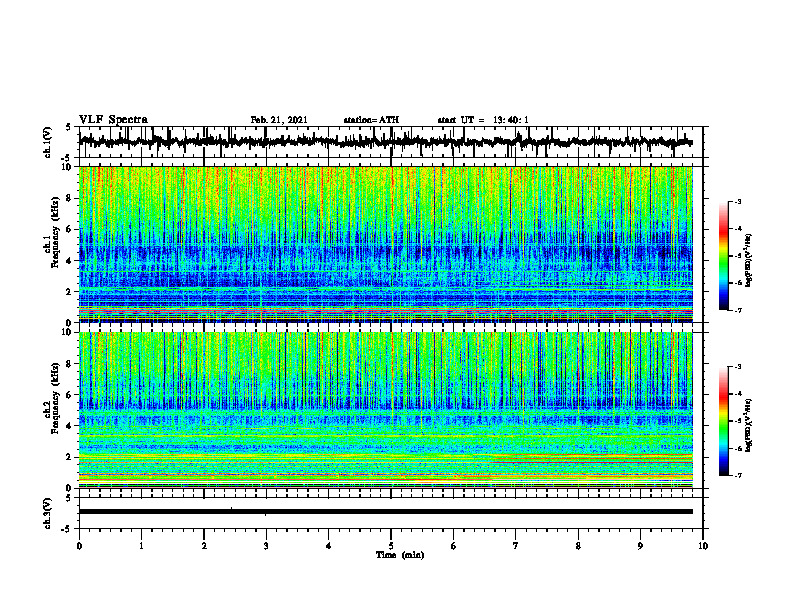Click the flat ch.3 voltage trace
792x612 pixels.
tap(385, 512)
